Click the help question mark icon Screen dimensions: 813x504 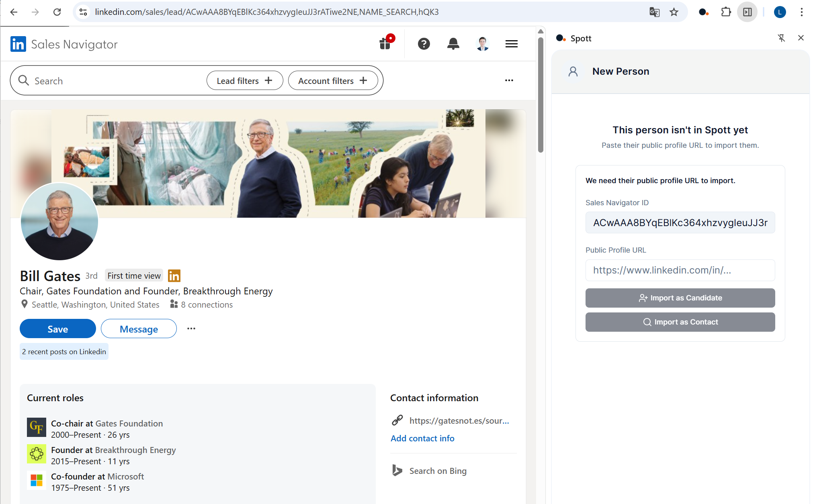(424, 44)
